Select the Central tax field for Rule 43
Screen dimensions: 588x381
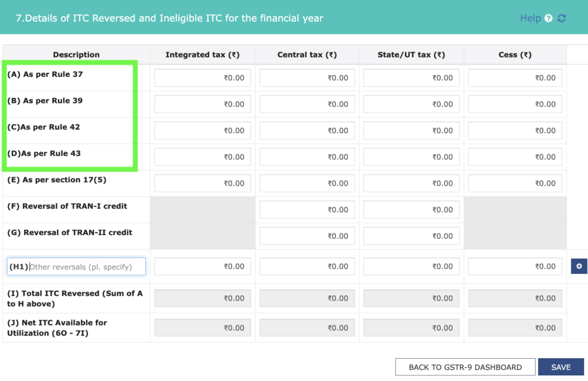[x=307, y=157]
